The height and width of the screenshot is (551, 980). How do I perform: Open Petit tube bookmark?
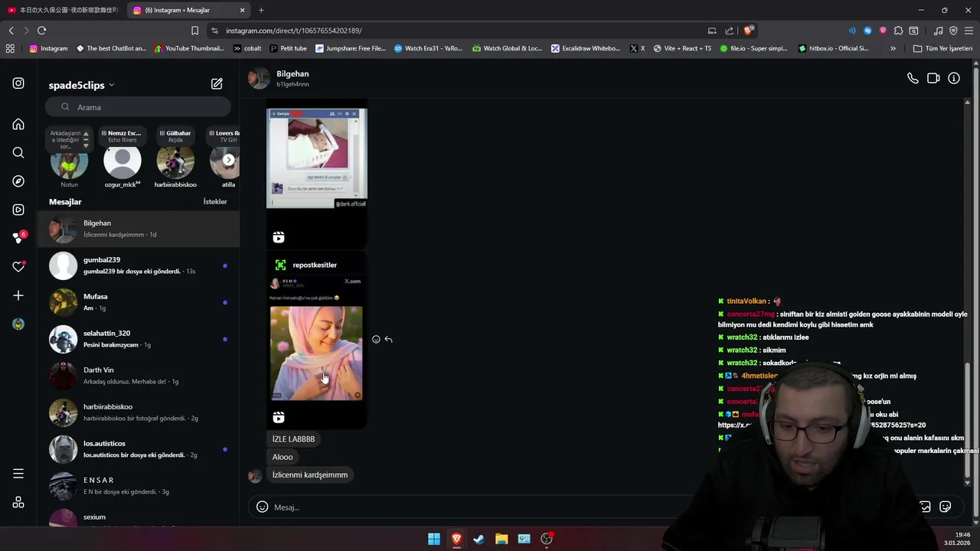click(x=289, y=48)
